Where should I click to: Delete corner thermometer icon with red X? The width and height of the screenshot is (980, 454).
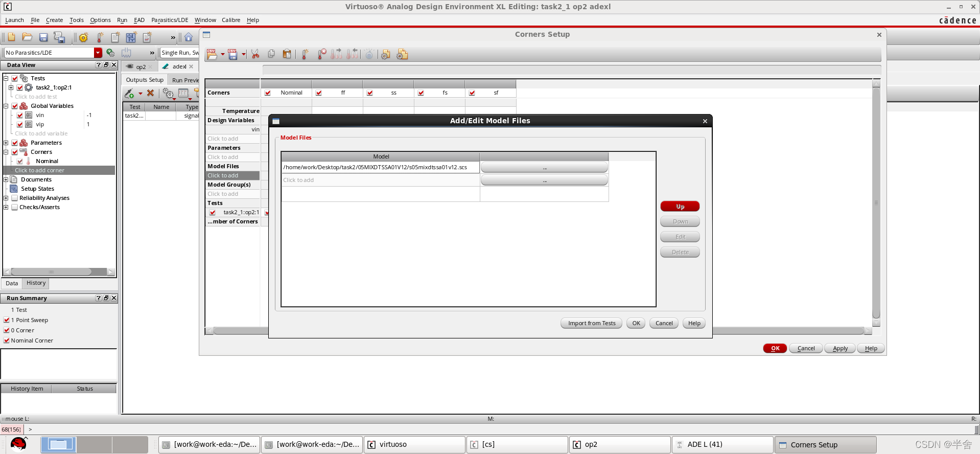(322, 54)
